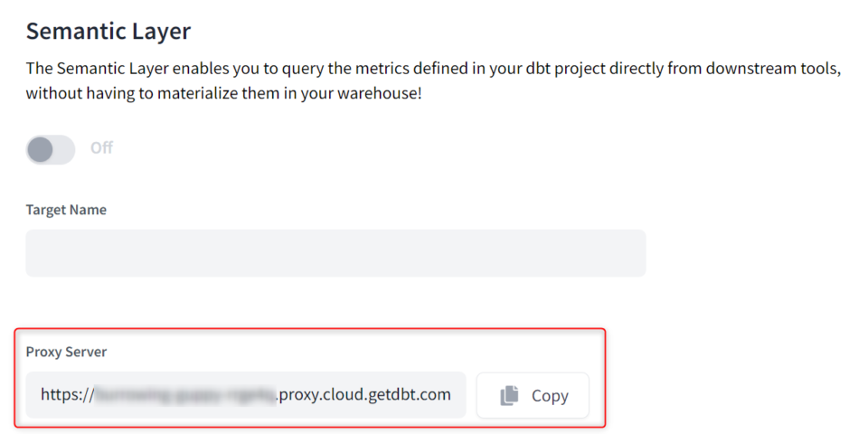This screenshot has height=434, width=868.
Task: Click the blurred portion of the proxy URL
Action: (x=184, y=395)
